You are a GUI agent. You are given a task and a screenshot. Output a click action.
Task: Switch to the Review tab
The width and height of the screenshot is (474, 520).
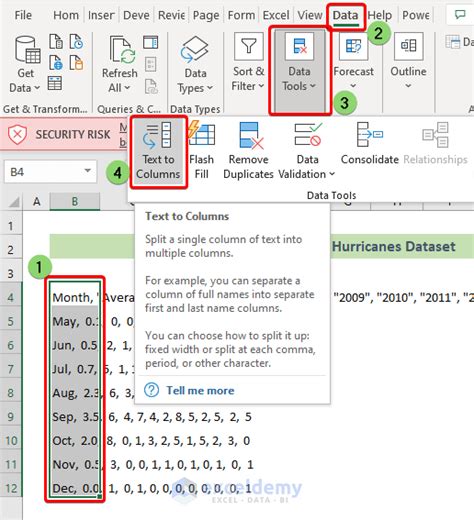(x=171, y=15)
